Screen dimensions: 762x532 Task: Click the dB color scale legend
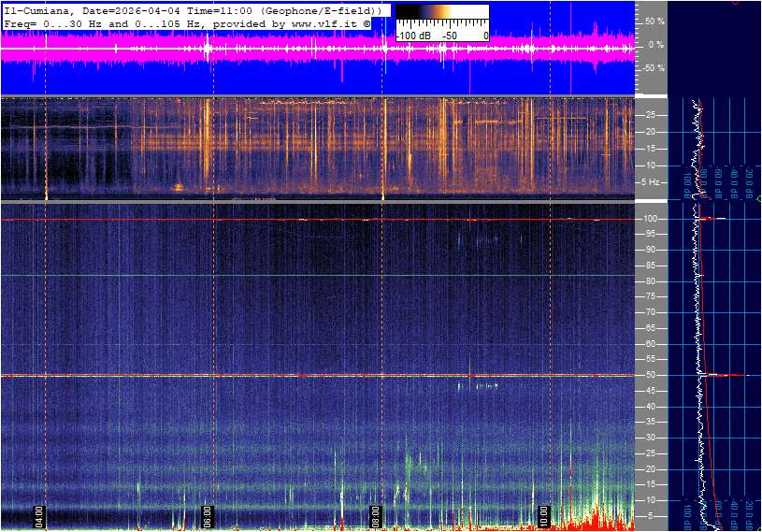[x=441, y=22]
